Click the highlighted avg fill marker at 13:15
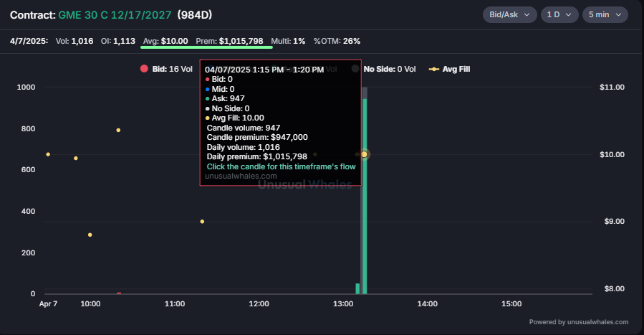Viewport: 644px width, 335px height. click(x=365, y=154)
